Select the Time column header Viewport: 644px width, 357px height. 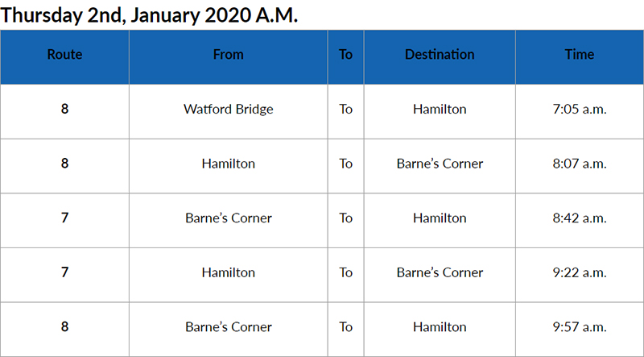[580, 55]
